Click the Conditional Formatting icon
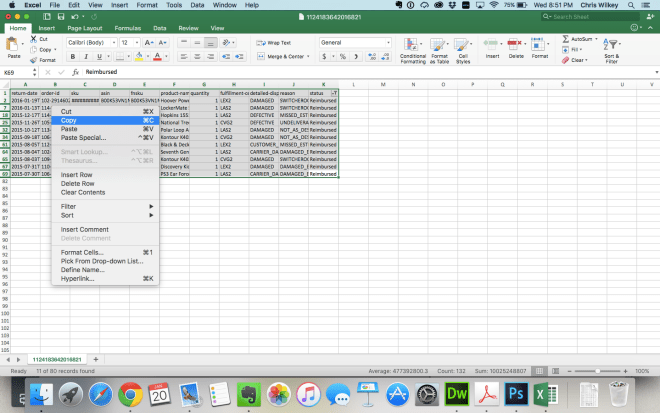The height and width of the screenshot is (413, 660). click(x=413, y=50)
